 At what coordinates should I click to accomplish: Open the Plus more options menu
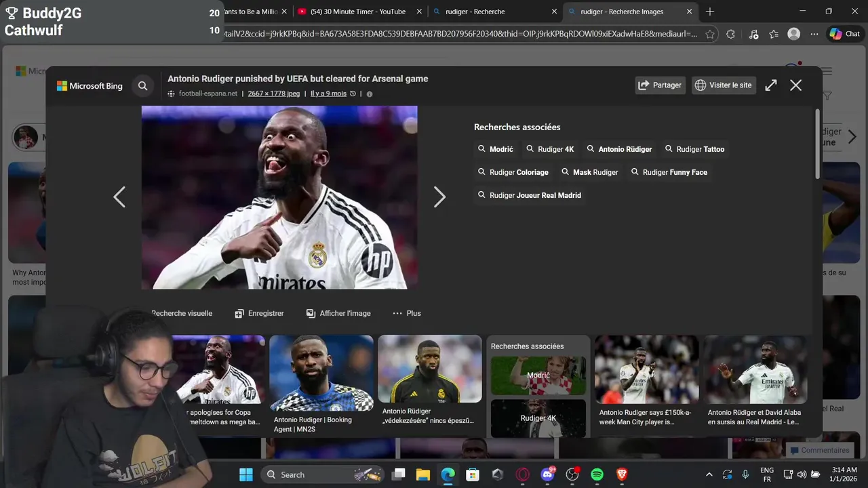(407, 313)
